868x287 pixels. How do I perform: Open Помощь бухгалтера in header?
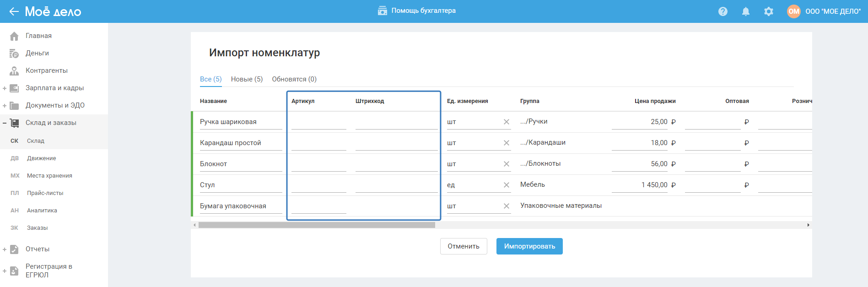(x=417, y=11)
